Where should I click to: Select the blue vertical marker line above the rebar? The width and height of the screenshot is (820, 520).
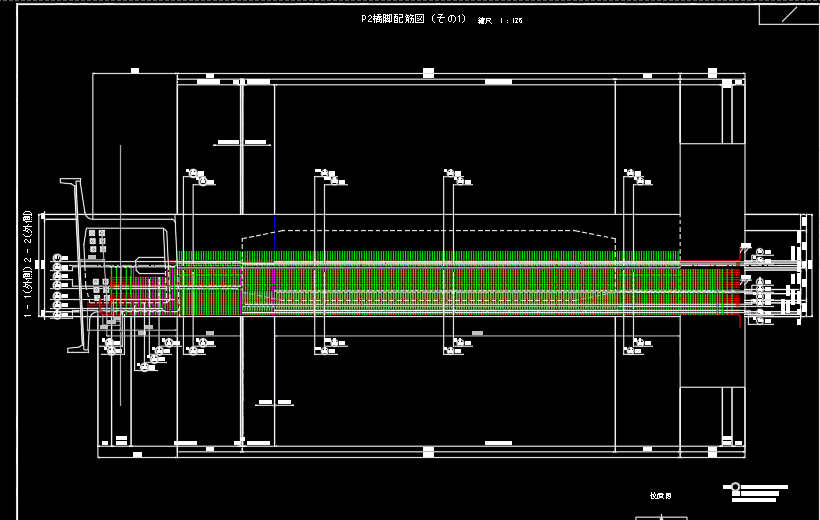(274, 228)
